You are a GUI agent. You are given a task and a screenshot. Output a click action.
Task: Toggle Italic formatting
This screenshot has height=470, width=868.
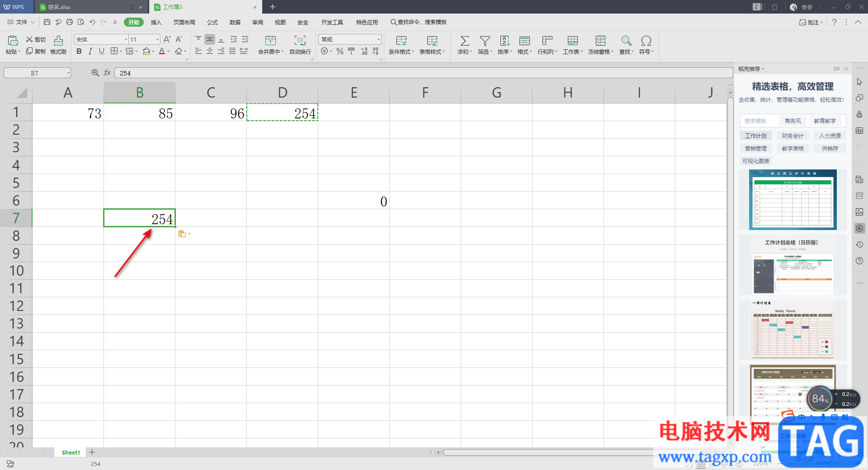point(90,52)
